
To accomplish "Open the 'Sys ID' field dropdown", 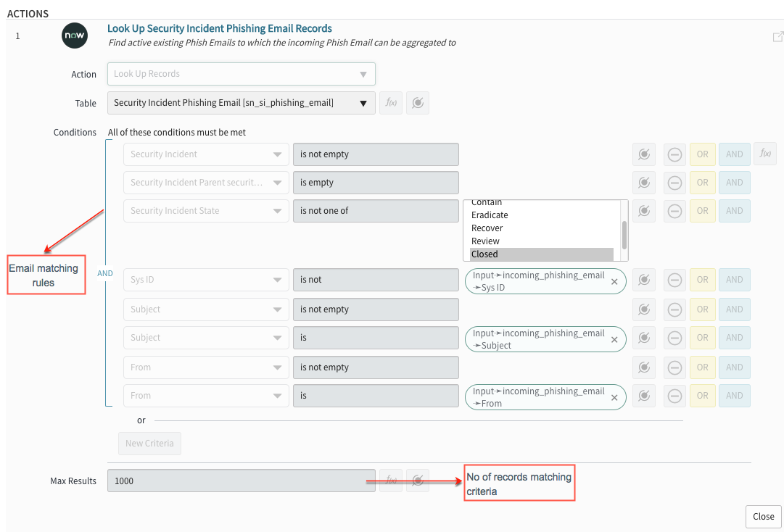I will coord(206,280).
